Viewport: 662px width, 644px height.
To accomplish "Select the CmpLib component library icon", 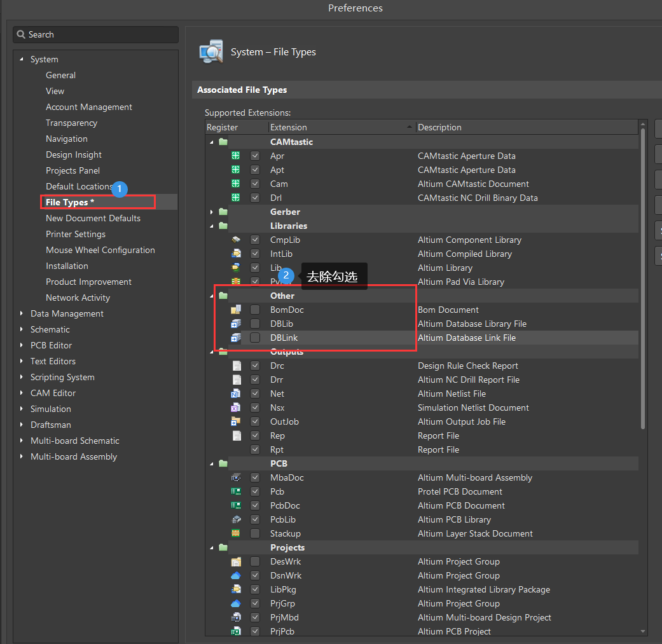I will point(237,240).
